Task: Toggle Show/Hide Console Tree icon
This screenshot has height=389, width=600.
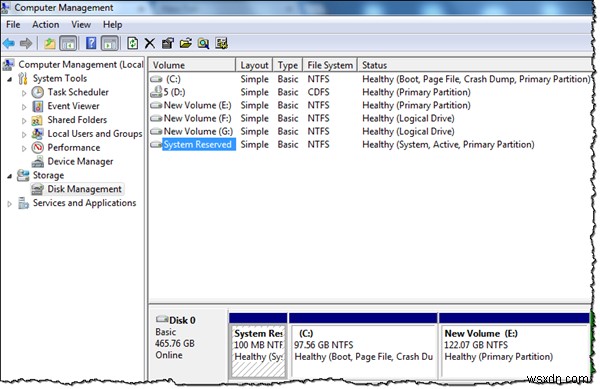Action: [x=68, y=44]
